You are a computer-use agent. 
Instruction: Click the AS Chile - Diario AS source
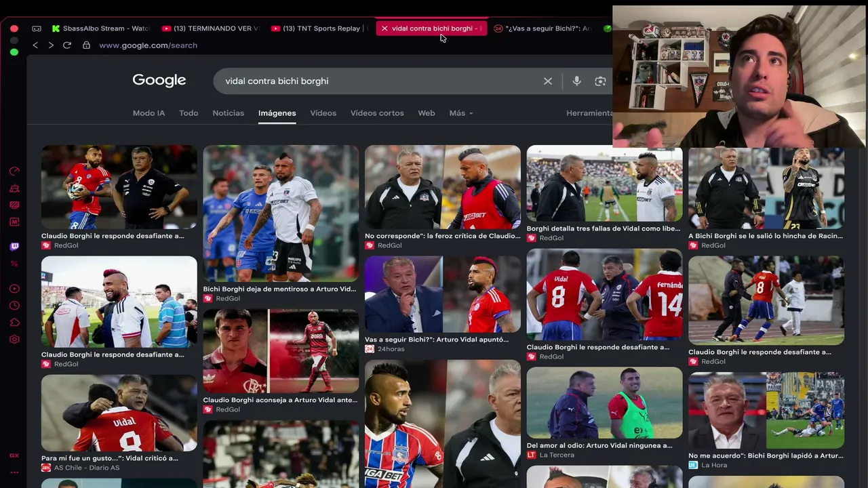[x=87, y=468]
